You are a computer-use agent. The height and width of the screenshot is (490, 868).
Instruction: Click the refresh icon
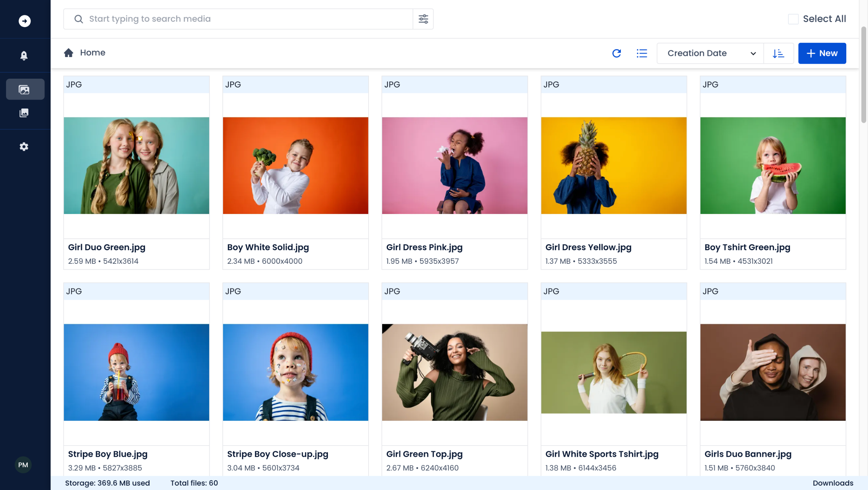coord(616,53)
